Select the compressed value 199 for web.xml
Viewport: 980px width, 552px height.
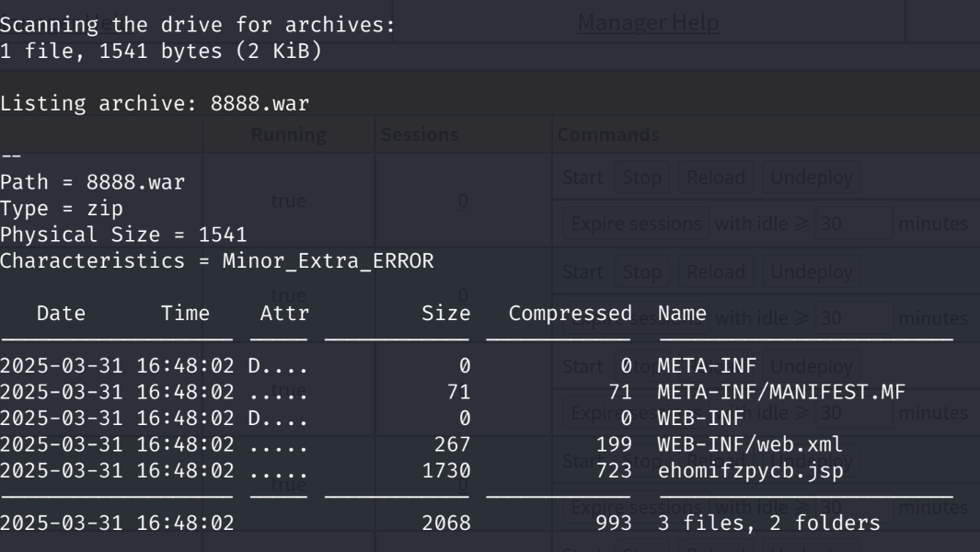point(614,445)
